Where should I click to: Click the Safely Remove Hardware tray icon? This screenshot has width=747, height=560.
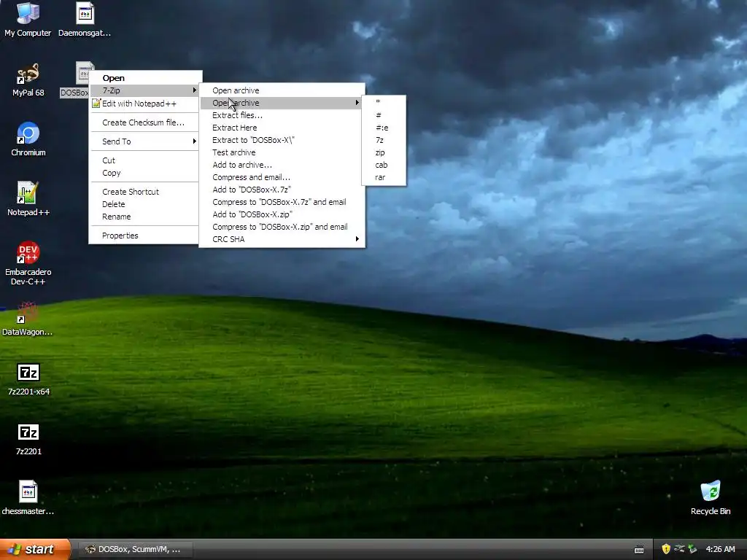coord(679,549)
